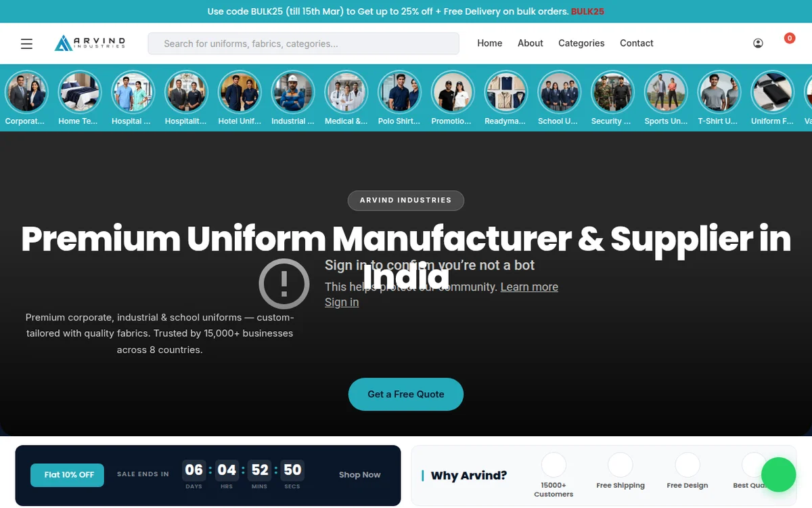Click the Learn more link

529,287
